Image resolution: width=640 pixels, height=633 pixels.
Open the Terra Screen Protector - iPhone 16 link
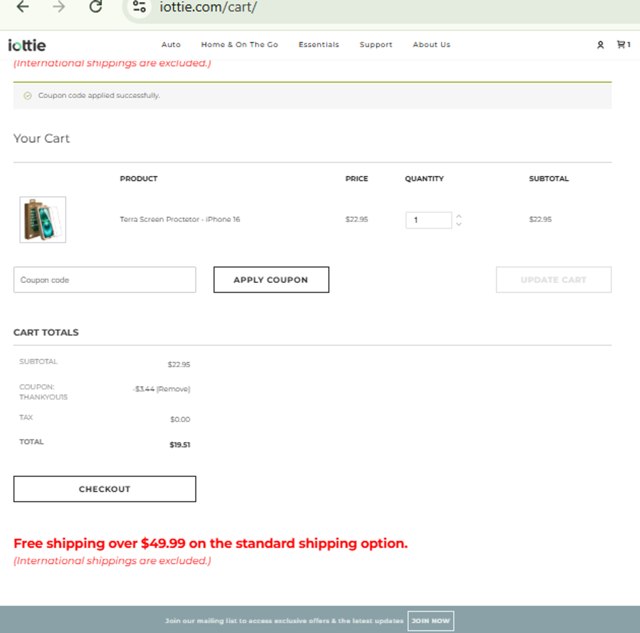point(180,219)
